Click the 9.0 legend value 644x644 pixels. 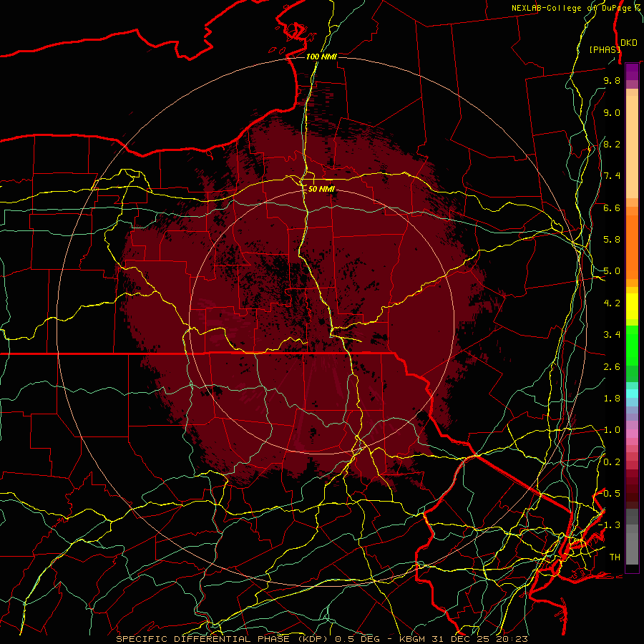612,113
